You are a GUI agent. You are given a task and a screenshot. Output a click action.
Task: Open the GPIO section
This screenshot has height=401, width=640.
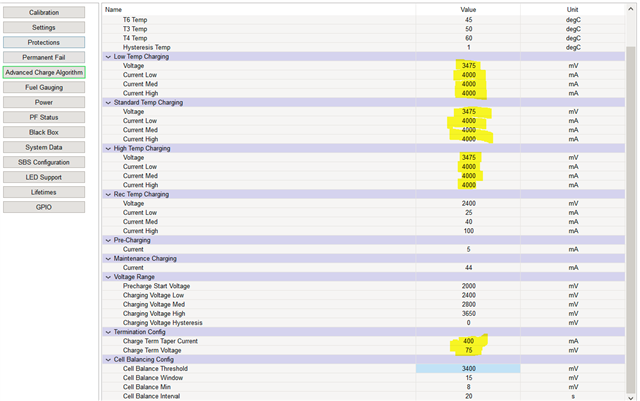pos(44,207)
